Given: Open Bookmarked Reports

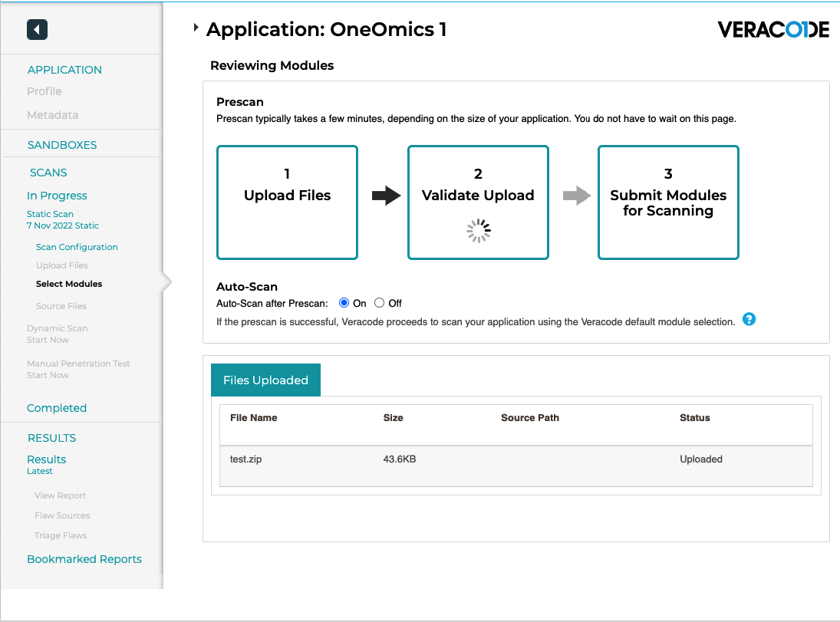Looking at the screenshot, I should coord(84,558).
